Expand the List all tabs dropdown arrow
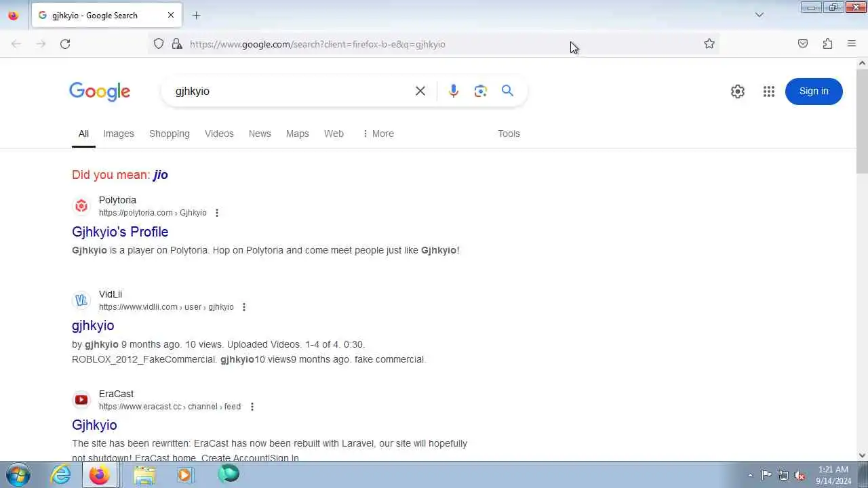 [x=759, y=15]
